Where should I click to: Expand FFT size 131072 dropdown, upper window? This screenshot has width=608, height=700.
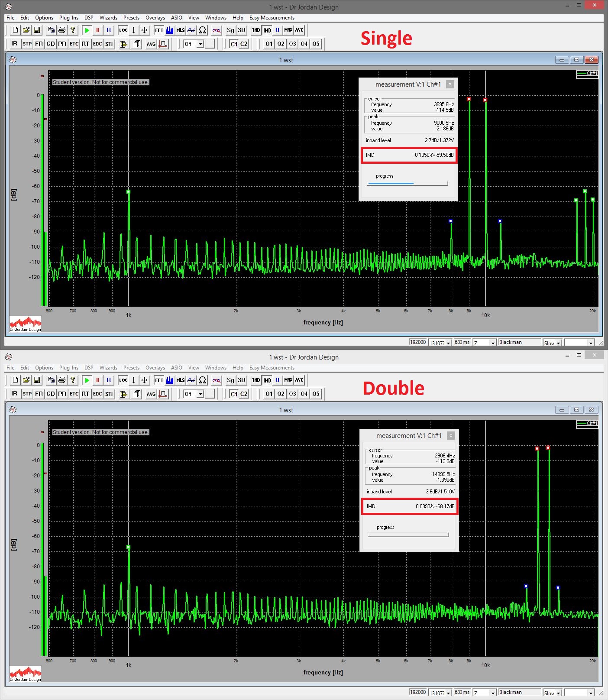[x=440, y=343]
